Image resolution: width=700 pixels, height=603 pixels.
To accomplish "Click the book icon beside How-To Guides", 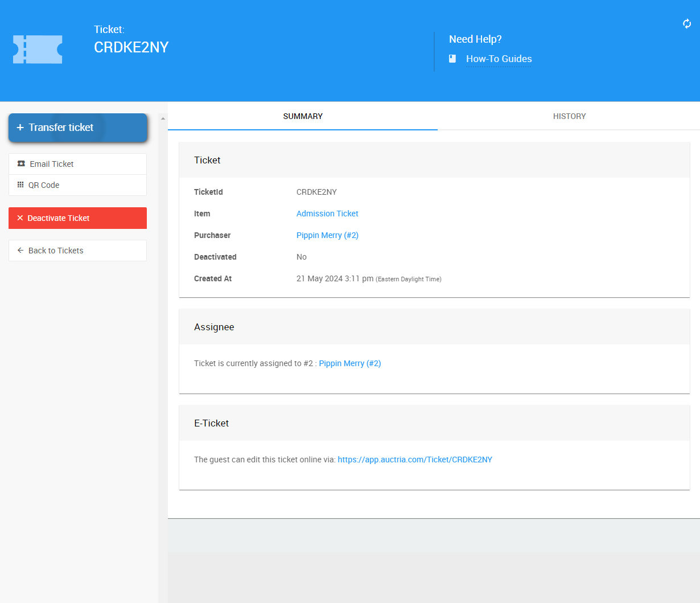I will point(452,59).
